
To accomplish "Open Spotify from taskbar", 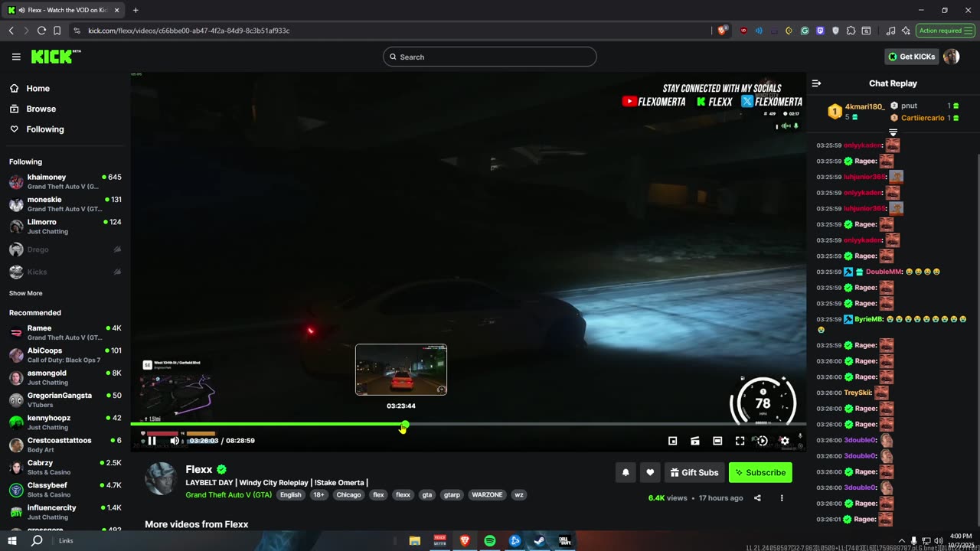I will (490, 540).
